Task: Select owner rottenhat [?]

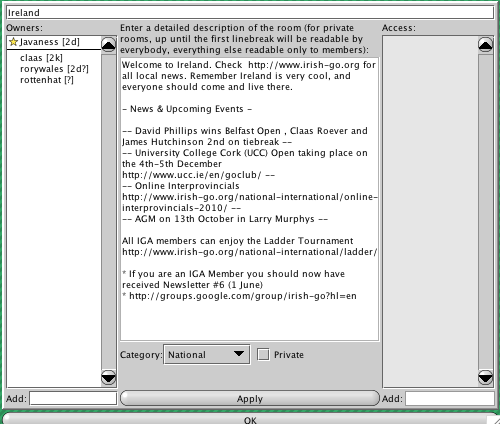Action: coord(47,80)
